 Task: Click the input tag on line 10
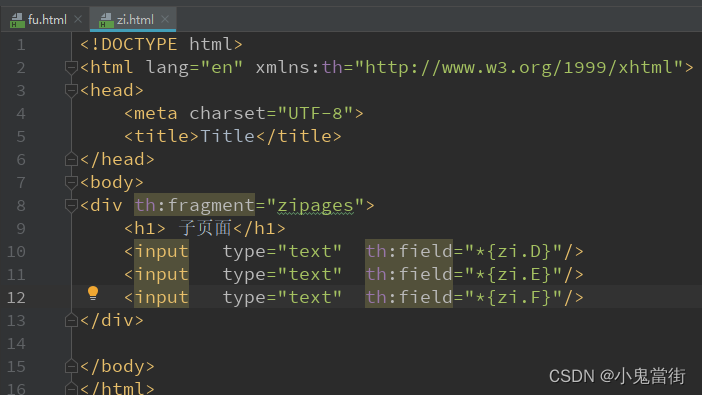click(162, 252)
